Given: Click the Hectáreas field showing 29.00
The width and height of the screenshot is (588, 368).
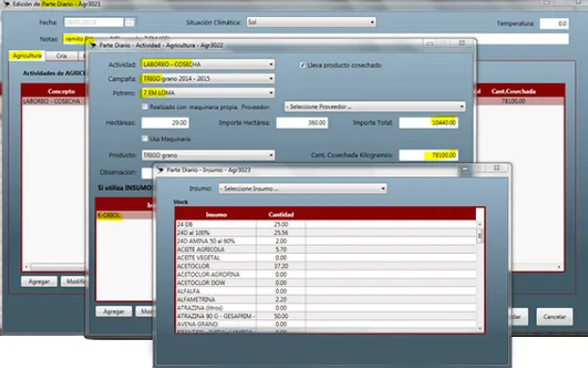Looking at the screenshot, I should tap(165, 122).
